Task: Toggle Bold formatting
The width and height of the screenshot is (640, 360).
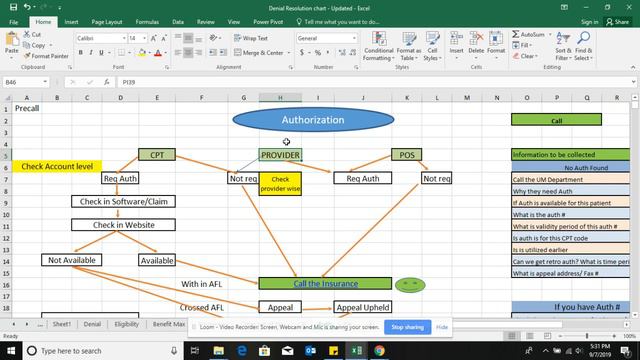Action: click(81, 53)
